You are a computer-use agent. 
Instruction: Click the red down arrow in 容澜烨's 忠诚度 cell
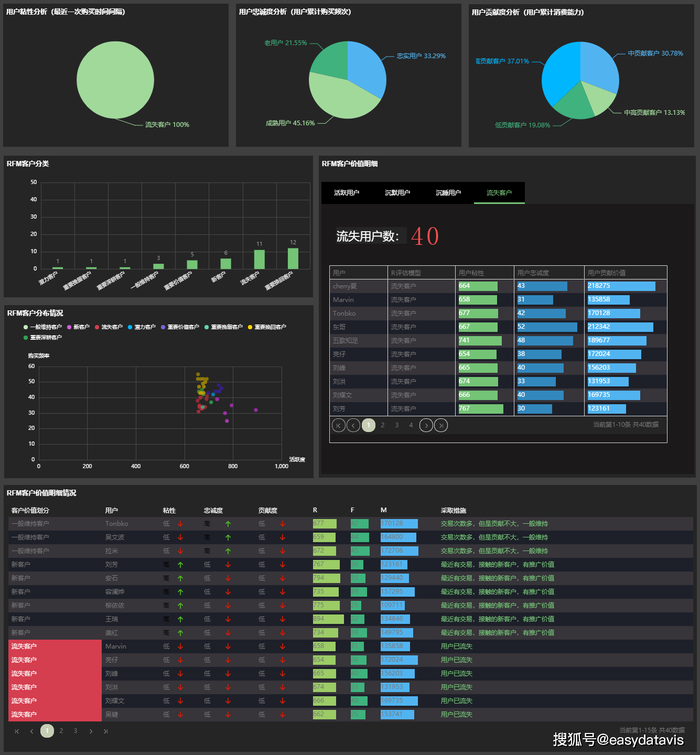point(228,592)
